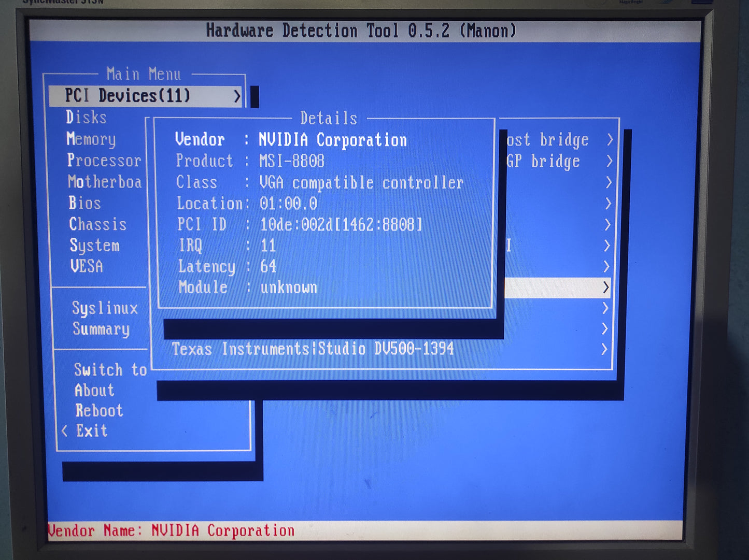Open the Bios entry
The height and width of the screenshot is (560, 749).
[84, 204]
